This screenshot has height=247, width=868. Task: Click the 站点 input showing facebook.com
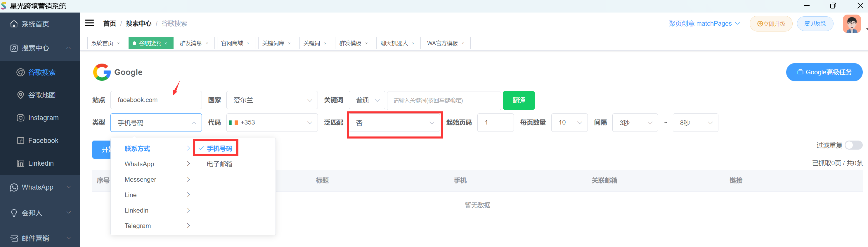156,100
